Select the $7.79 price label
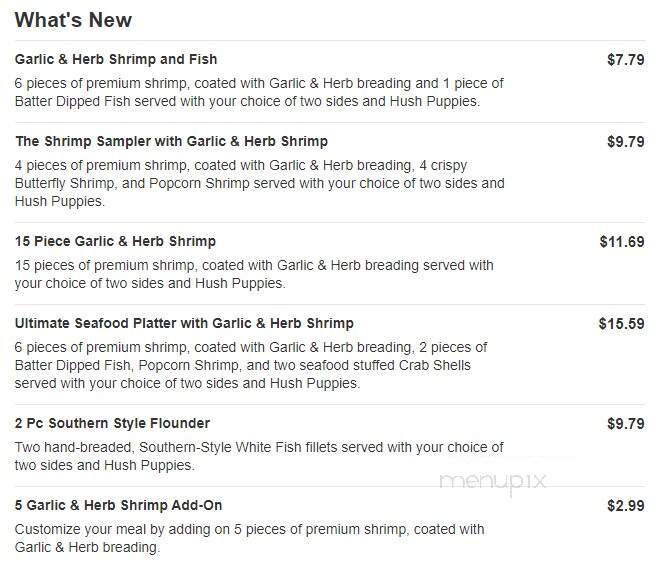672x564 pixels. tap(626, 60)
